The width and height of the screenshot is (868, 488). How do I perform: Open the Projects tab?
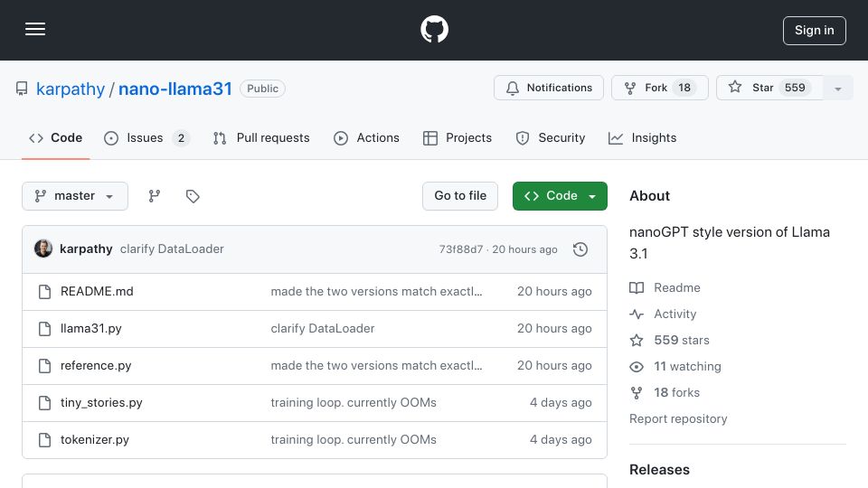[458, 137]
